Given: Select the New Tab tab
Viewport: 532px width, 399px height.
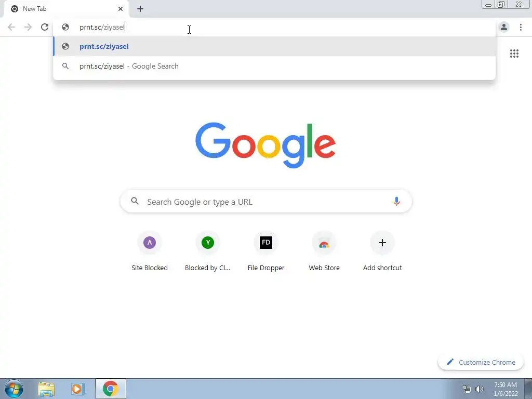Looking at the screenshot, I should (x=65, y=9).
